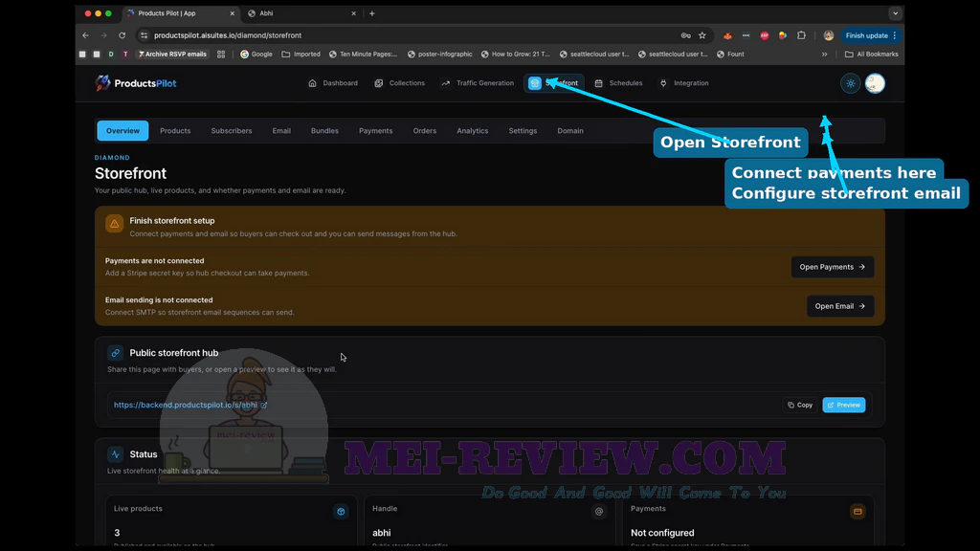Switch to the Products tab

175,130
